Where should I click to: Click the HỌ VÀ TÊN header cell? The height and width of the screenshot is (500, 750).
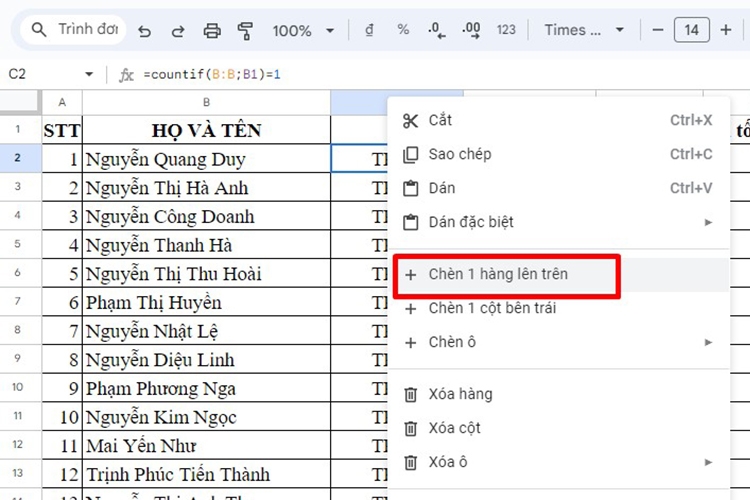coord(206,130)
